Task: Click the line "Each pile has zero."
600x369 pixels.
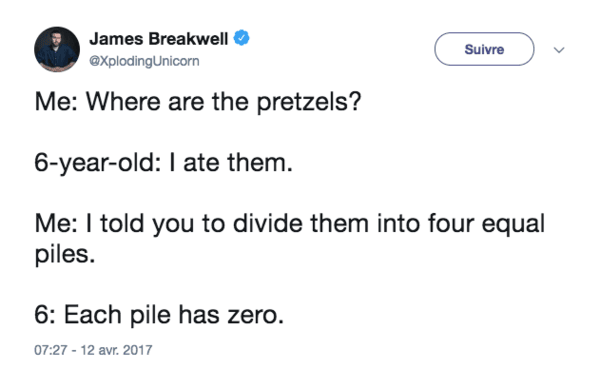Action: tap(174, 315)
